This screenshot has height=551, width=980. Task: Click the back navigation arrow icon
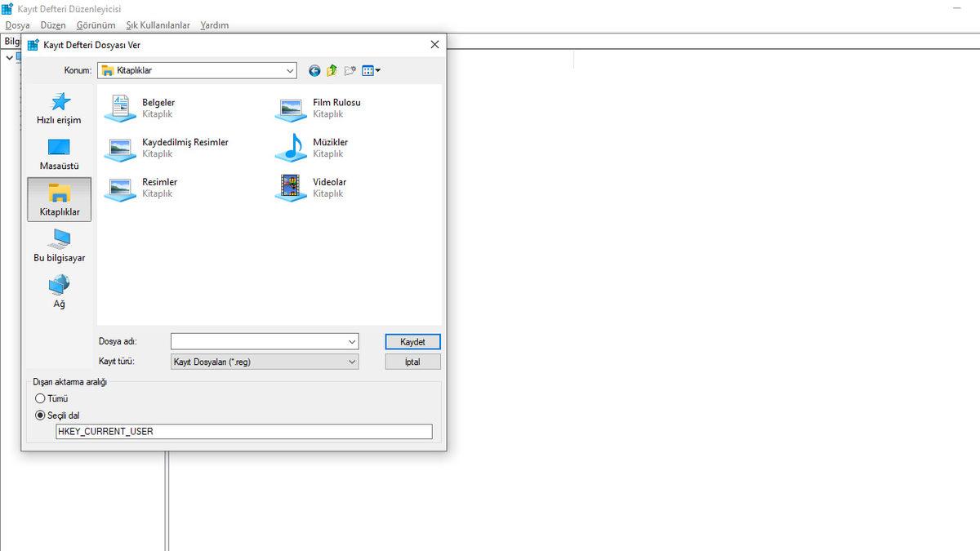[314, 70]
